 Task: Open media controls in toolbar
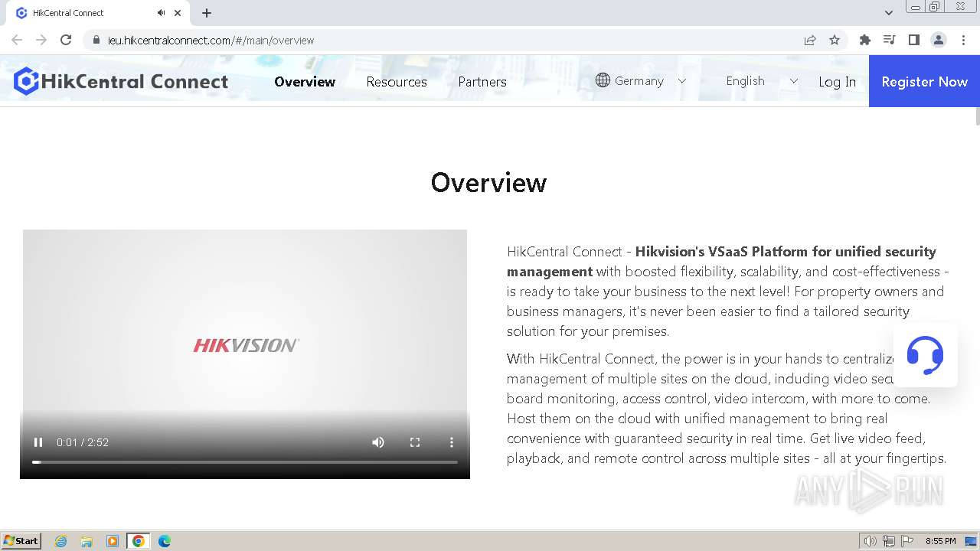pos(890,40)
